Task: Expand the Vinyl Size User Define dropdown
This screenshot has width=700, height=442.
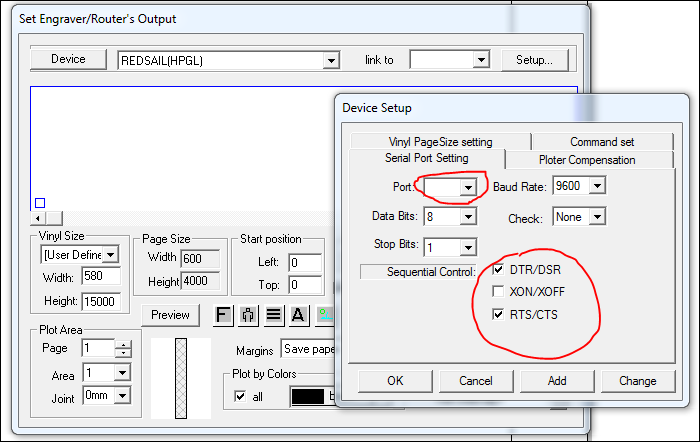Action: click(111, 255)
